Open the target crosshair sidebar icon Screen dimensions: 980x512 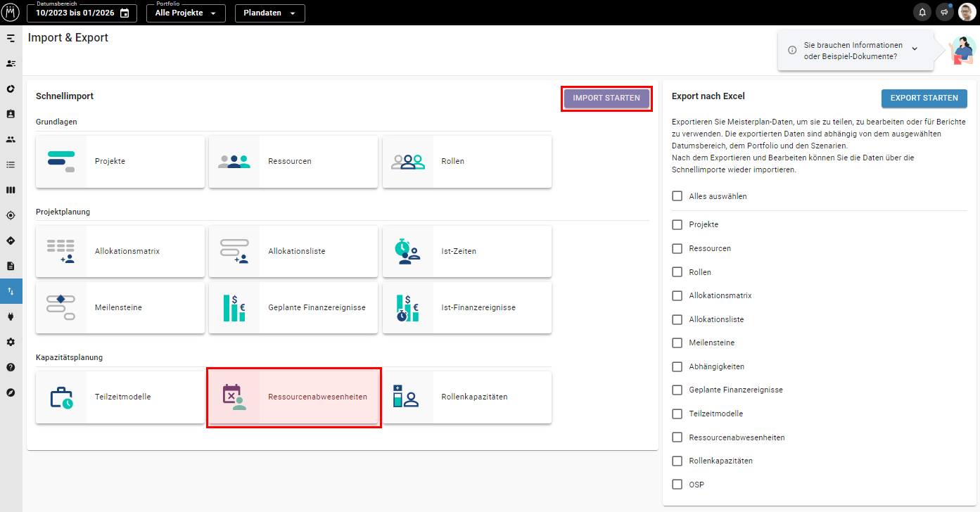point(11,215)
